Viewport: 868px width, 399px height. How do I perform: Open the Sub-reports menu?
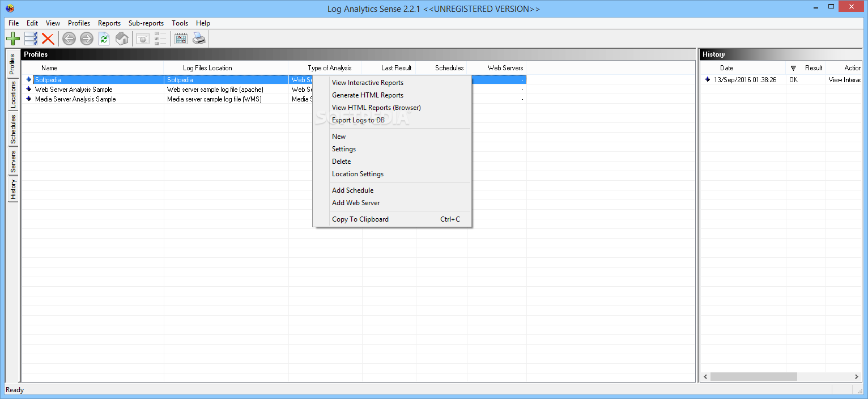146,23
